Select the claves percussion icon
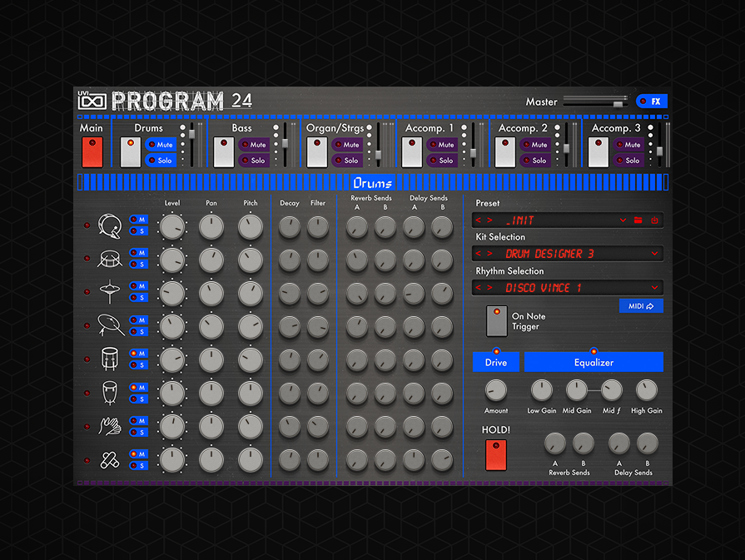Image resolution: width=745 pixels, height=560 pixels. coord(110,460)
